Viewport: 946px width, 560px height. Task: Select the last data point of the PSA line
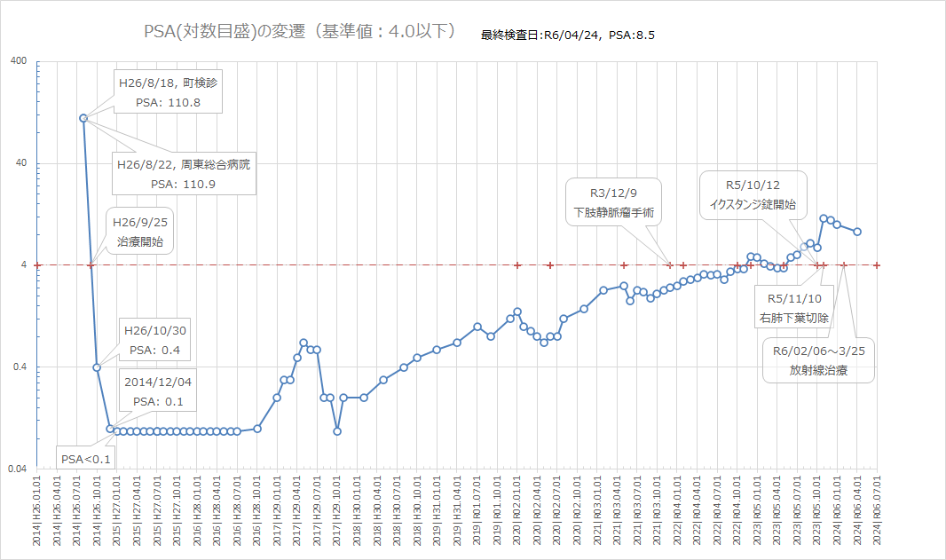[857, 232]
